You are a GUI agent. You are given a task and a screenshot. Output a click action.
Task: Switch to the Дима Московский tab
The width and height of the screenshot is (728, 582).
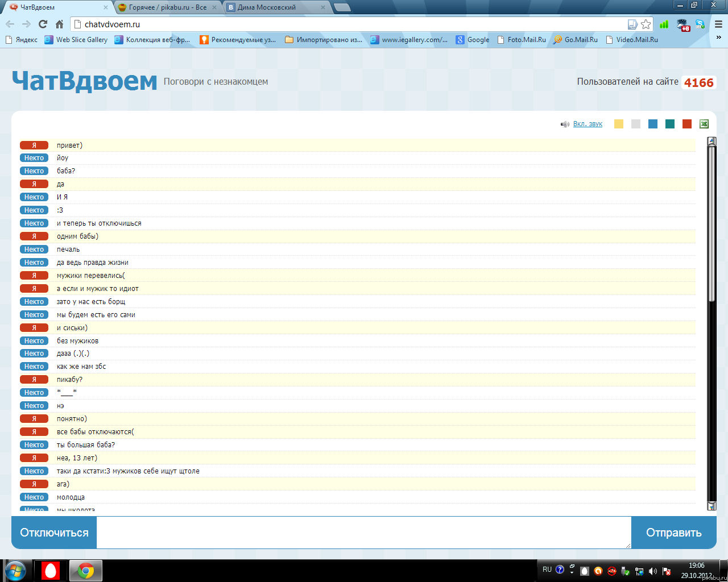click(x=276, y=7)
